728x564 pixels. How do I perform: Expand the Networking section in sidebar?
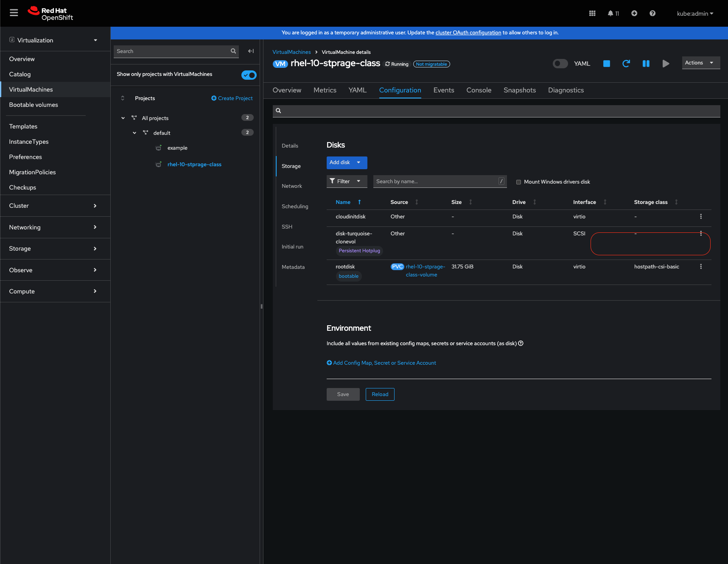pos(53,227)
